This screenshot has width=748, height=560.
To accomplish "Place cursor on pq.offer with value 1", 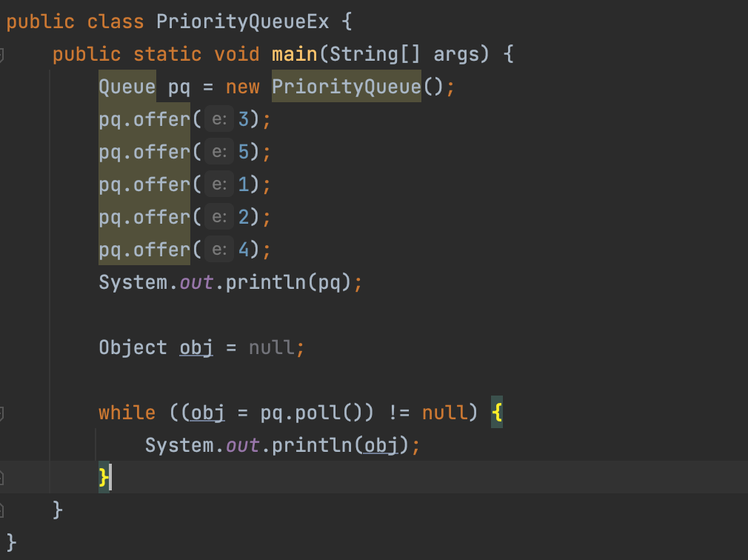I will (x=144, y=184).
